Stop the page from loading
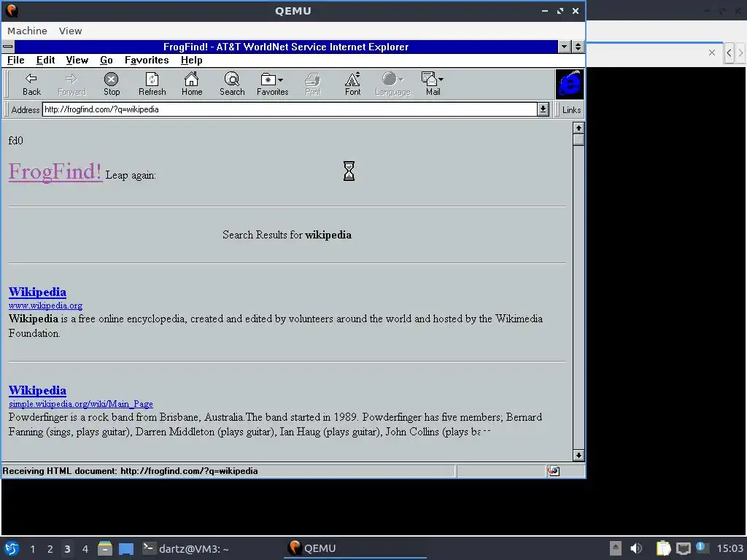The image size is (747, 560). 112,84
